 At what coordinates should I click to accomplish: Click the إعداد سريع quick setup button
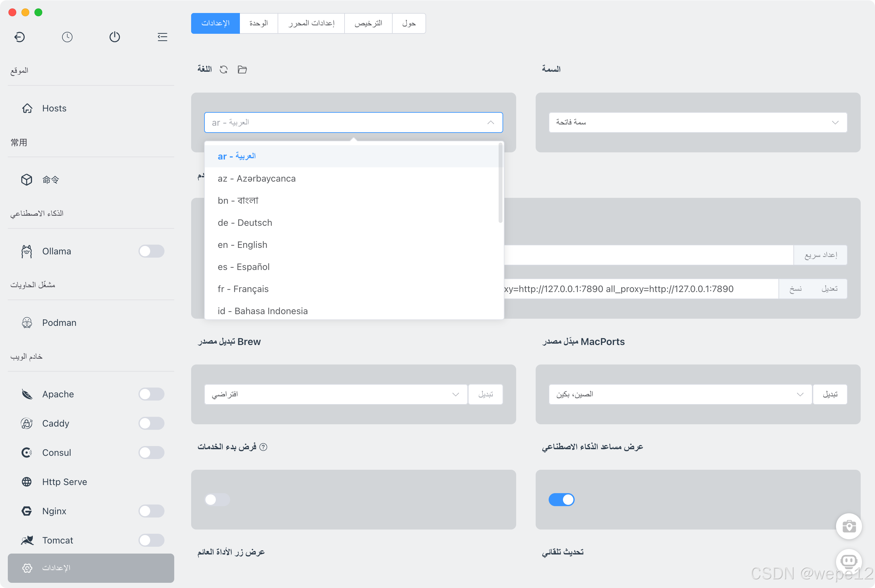820,255
